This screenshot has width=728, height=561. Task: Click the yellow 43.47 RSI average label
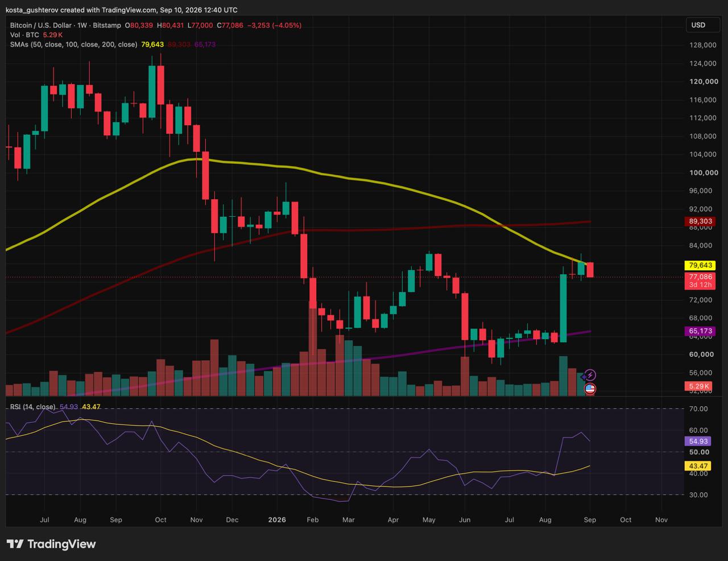[698, 466]
